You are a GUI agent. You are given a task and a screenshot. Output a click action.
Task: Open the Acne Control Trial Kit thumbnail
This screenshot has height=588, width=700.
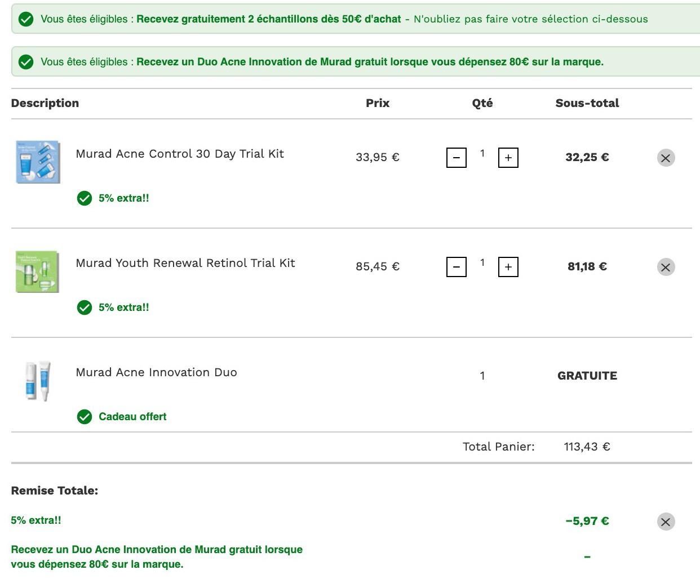tap(37, 162)
